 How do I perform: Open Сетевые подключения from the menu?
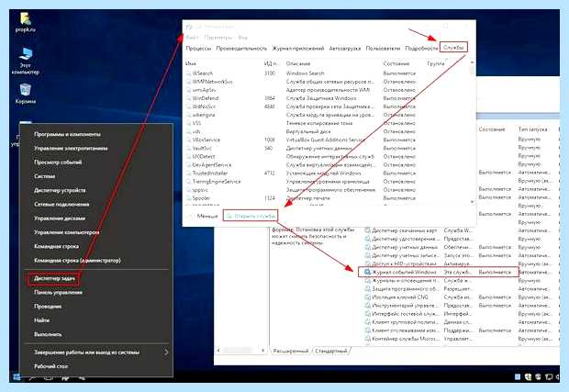click(61, 205)
